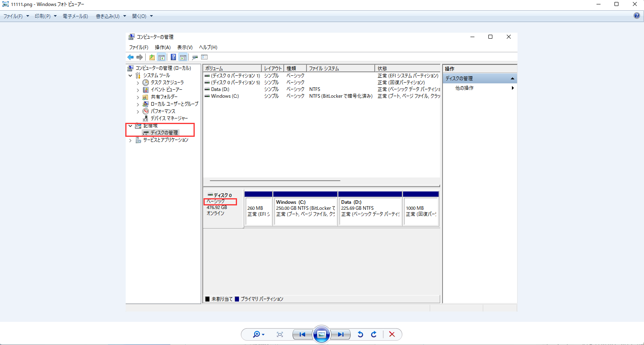644x345 pixels.
Task: Click the volume list horizontal scrollbar
Action: coord(275,181)
